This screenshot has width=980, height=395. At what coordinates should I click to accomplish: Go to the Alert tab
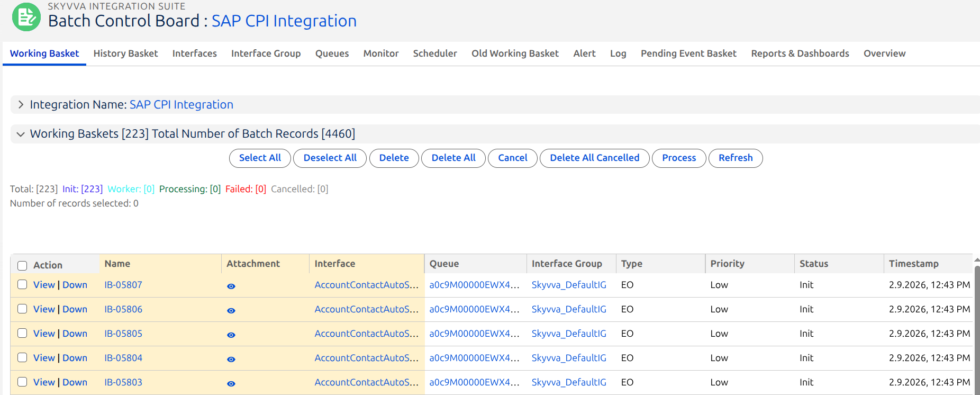584,53
